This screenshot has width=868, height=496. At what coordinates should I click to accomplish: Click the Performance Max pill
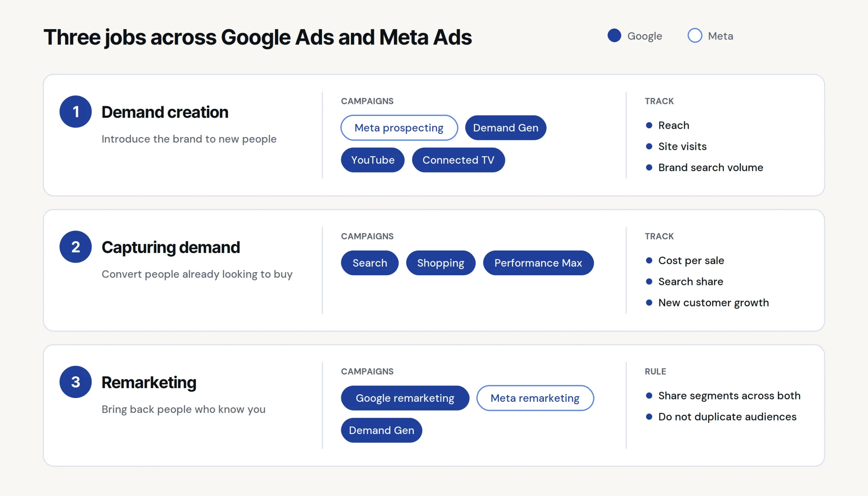pos(538,263)
